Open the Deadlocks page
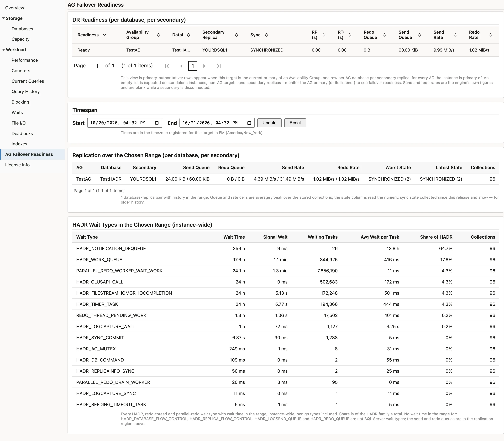Screen dimensions: 504x441 click(22, 133)
